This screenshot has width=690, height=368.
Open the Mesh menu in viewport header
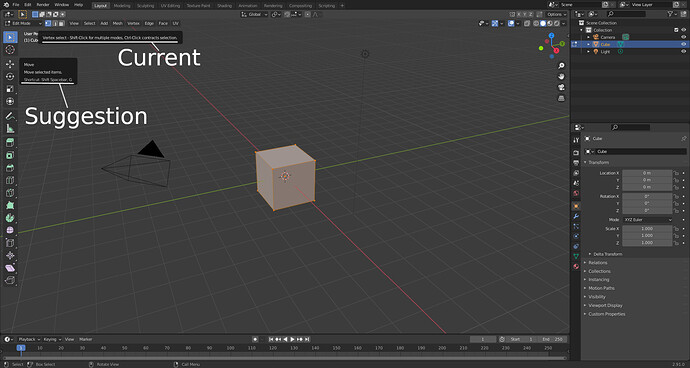tap(117, 23)
